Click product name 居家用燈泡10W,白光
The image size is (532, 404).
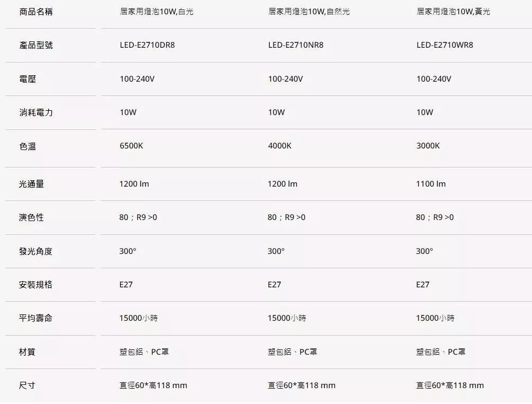tap(156, 12)
